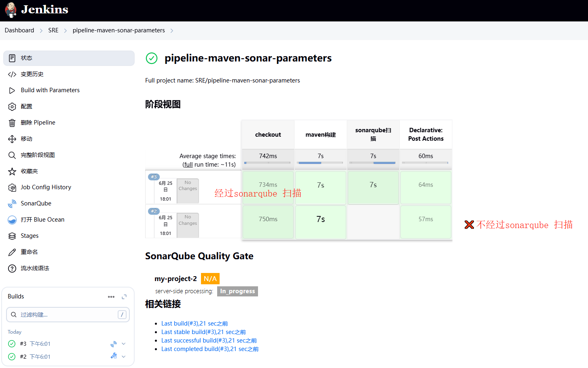This screenshot has height=368, width=588.
Task: Click build #3 sonarqube扫描 stage cell
Action: click(x=373, y=187)
